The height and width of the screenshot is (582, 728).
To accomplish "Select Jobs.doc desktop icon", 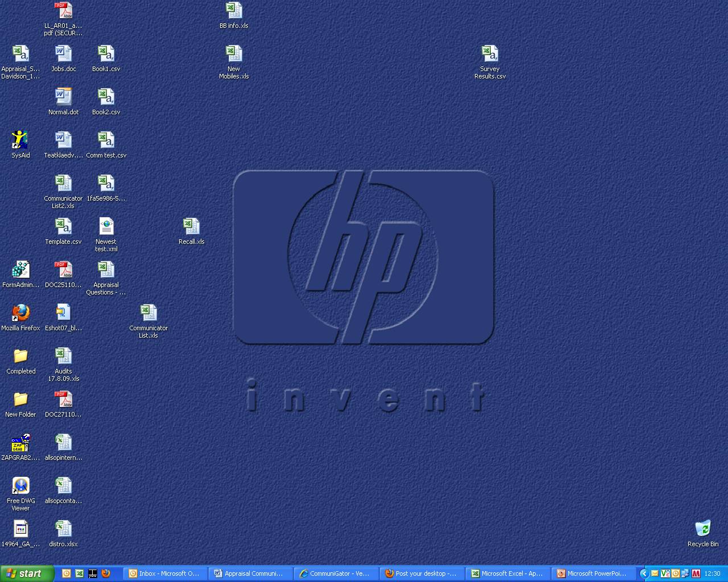I will coord(64,59).
